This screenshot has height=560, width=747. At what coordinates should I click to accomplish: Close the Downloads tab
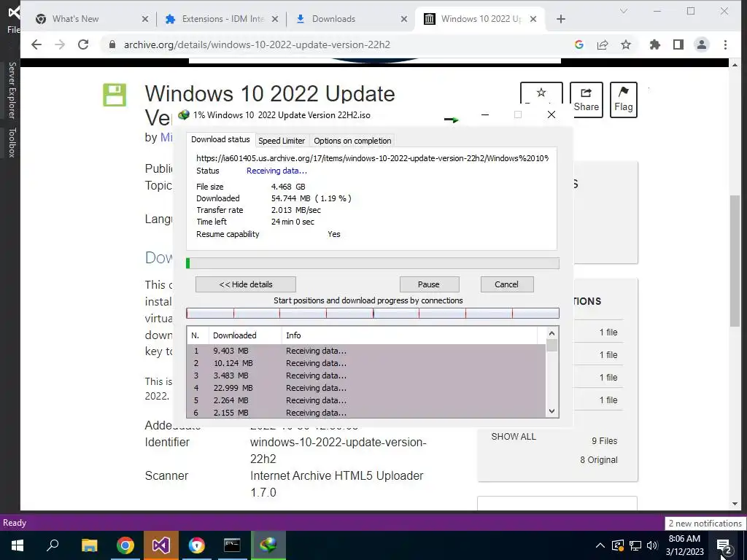tap(404, 19)
